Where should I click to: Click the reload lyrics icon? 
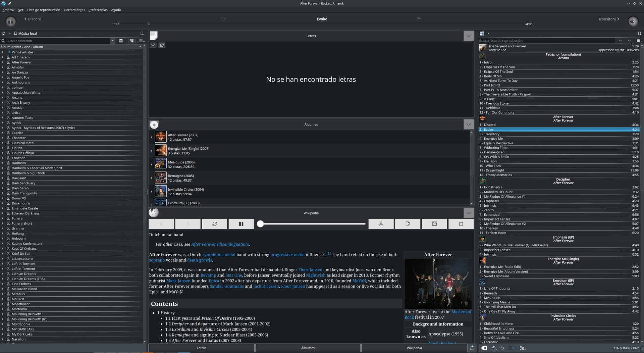[162, 45]
